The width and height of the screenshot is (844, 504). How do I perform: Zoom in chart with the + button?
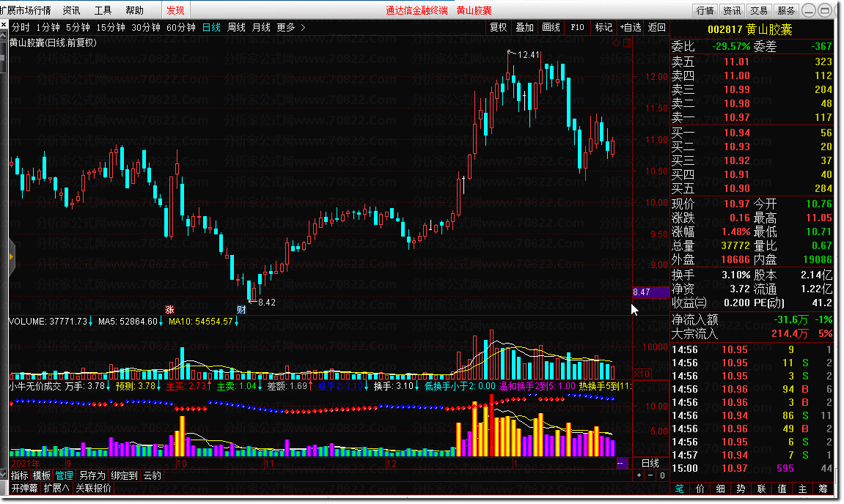(x=639, y=475)
